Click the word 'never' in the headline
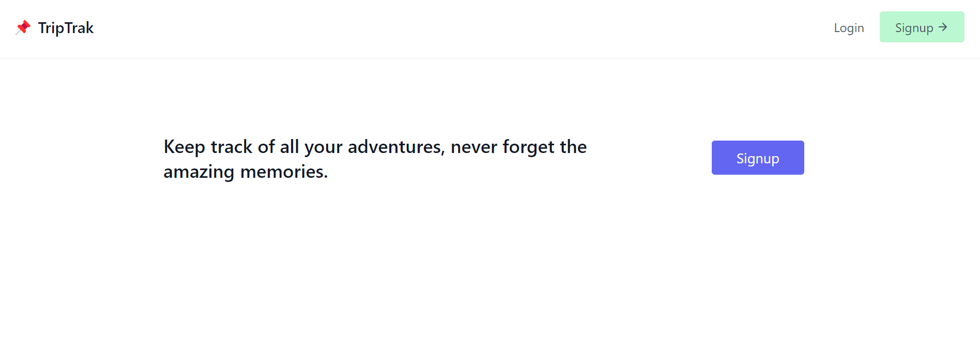Image resolution: width=980 pixels, height=337 pixels. coord(474,148)
